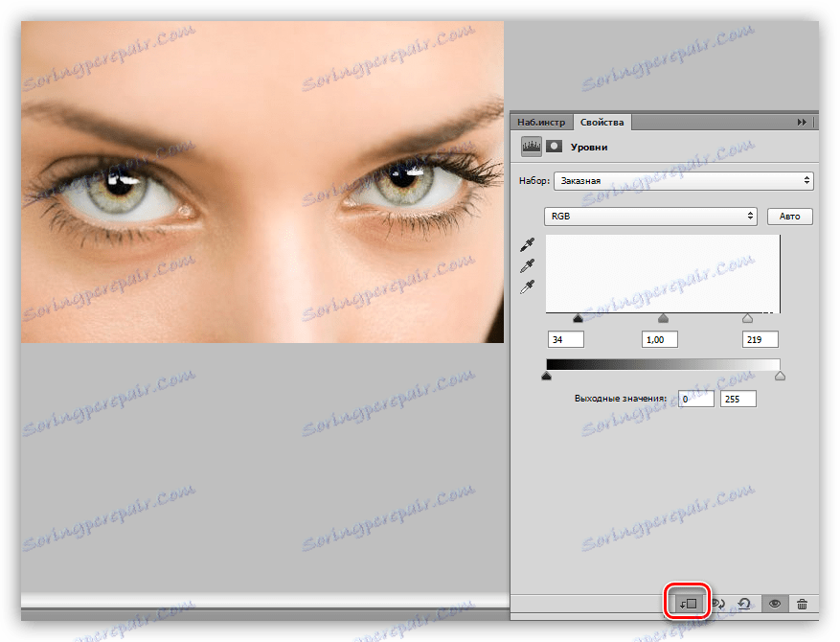Viewport: 840px width, 642px height.
Task: Pick the black point eyedropper
Action: (x=527, y=245)
